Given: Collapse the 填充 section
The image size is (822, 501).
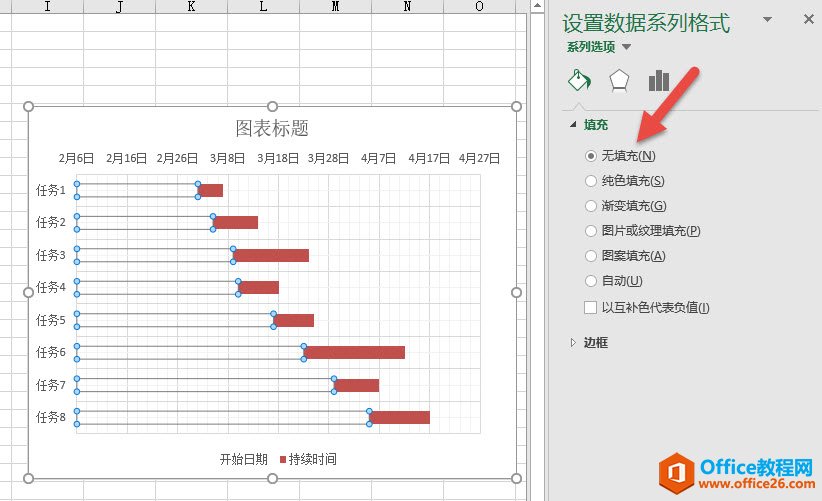Looking at the screenshot, I should [574, 125].
